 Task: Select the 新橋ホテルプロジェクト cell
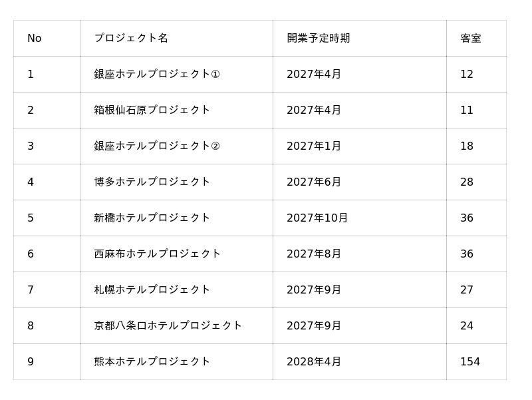pos(176,218)
